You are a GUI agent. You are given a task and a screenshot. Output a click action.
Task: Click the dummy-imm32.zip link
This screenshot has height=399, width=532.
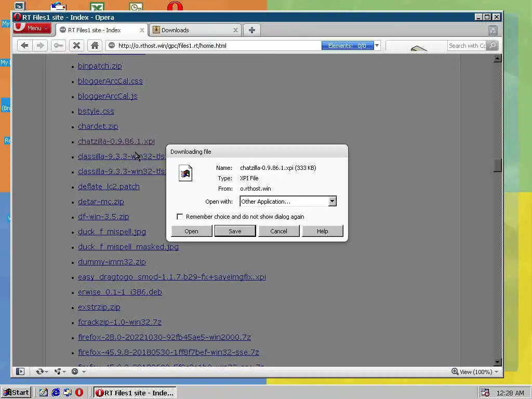coord(112,262)
